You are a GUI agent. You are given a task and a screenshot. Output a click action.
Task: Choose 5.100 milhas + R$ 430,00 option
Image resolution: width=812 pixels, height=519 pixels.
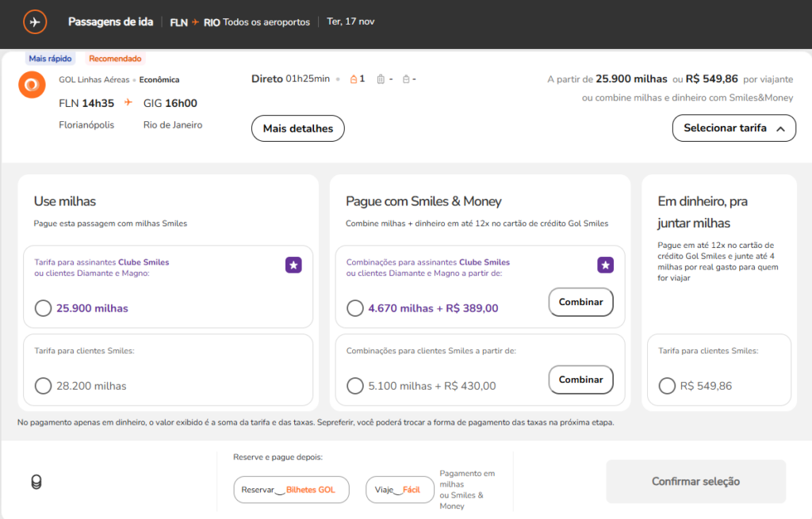pyautogui.click(x=354, y=386)
